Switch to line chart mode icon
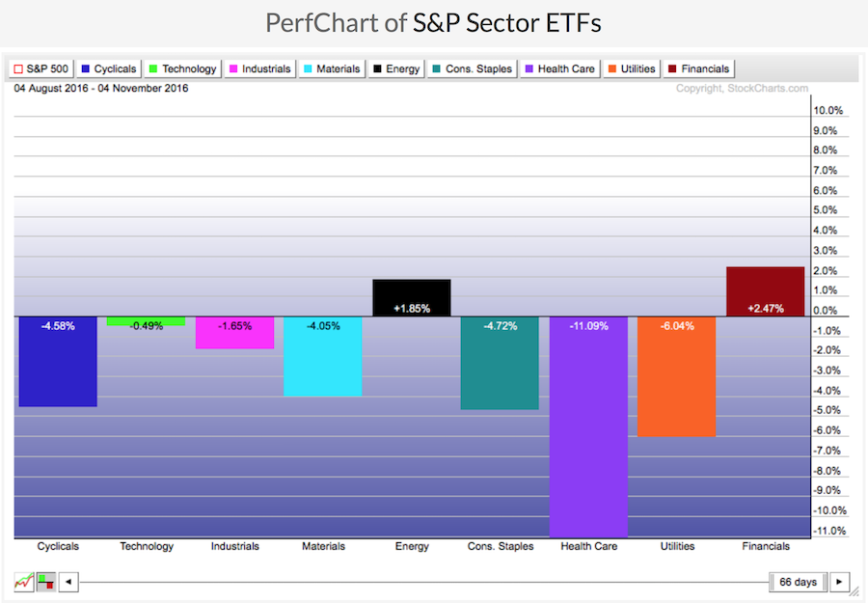868x603 pixels. [x=24, y=582]
